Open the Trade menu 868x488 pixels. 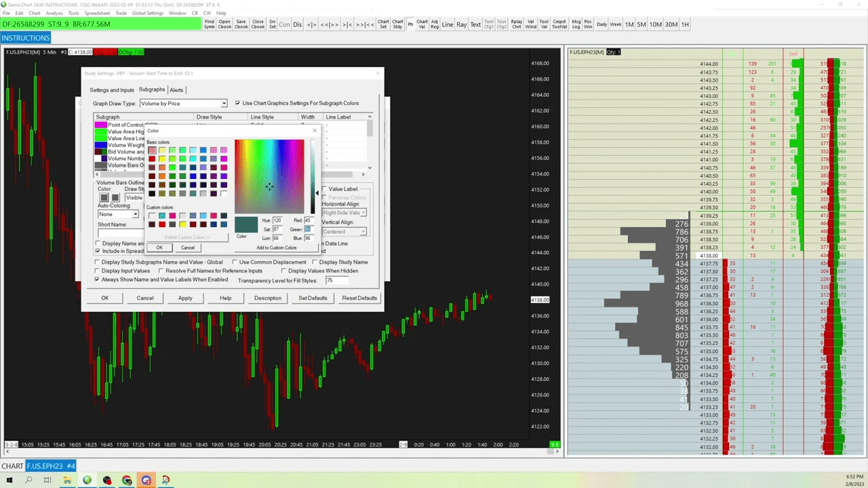[x=121, y=13]
